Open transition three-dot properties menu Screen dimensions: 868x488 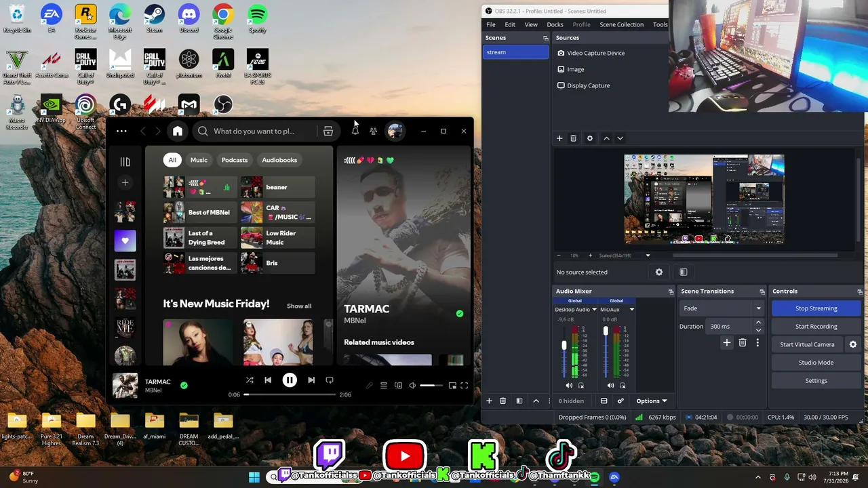tap(757, 343)
